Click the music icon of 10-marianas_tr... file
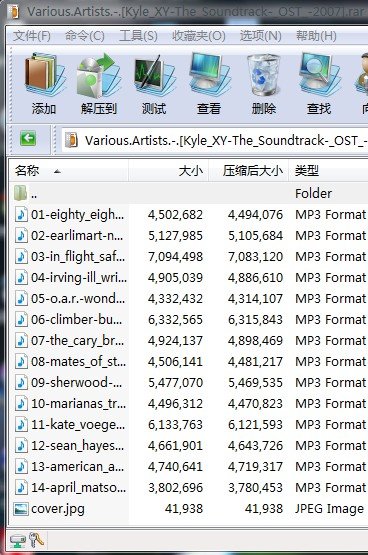 pos(21,404)
